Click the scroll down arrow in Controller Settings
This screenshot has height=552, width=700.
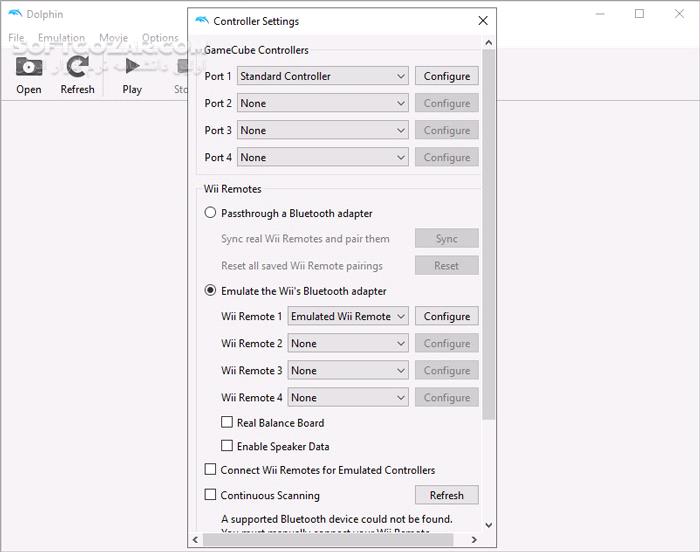pos(489,525)
